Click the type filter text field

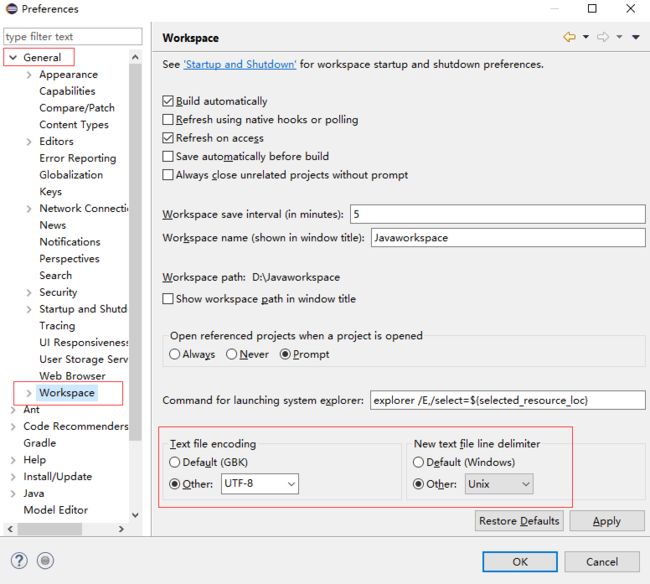pos(73,36)
